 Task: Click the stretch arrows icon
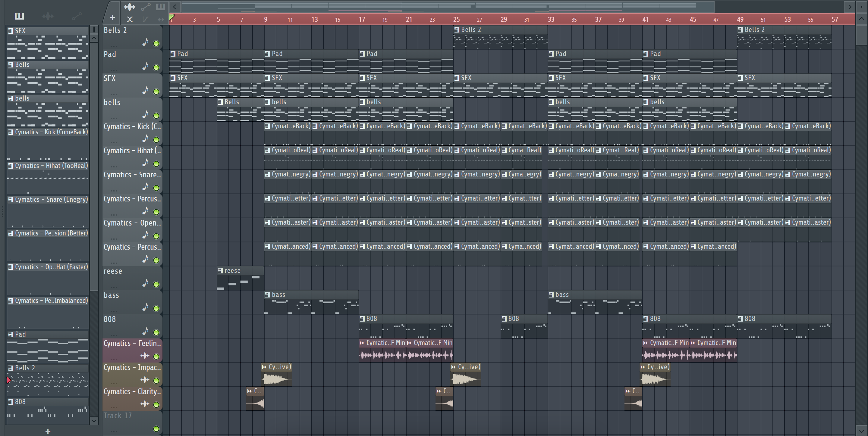(x=160, y=20)
